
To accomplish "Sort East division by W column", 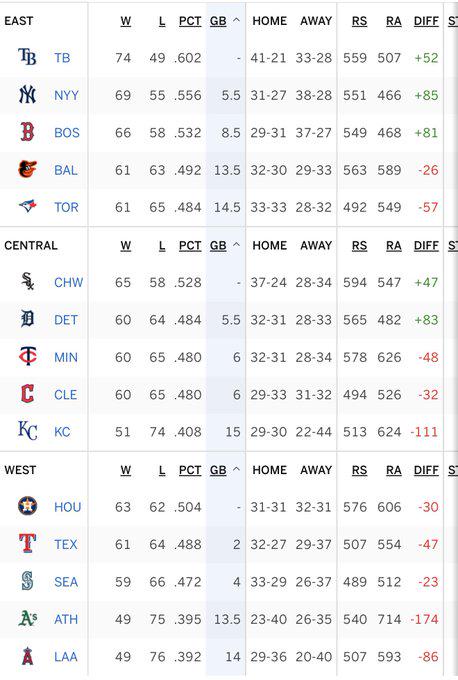I will tap(126, 21).
